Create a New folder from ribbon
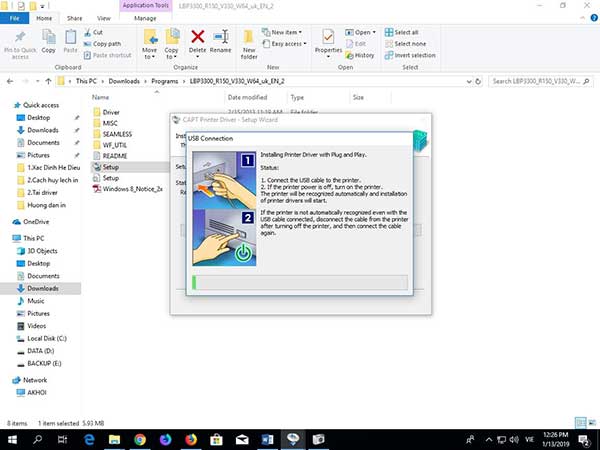Image resolution: width=600 pixels, height=450 pixels. pyautogui.click(x=249, y=44)
